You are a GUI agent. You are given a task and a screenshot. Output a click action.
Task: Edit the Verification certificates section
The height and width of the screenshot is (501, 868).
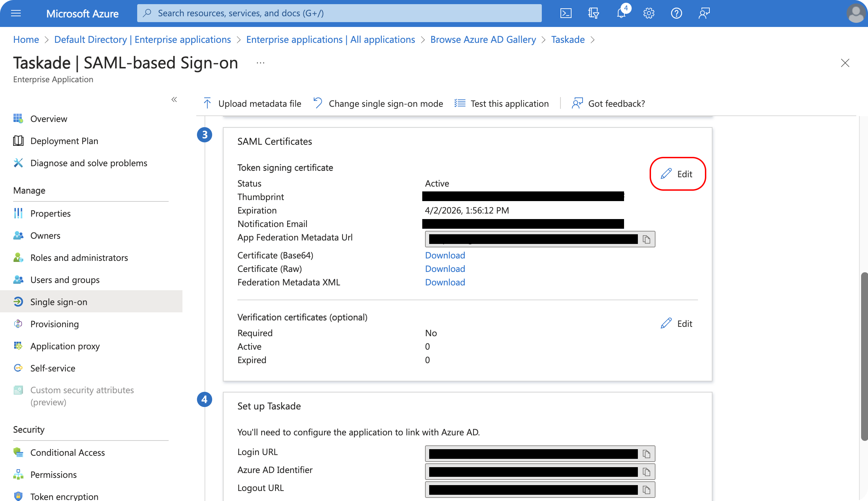[677, 323]
